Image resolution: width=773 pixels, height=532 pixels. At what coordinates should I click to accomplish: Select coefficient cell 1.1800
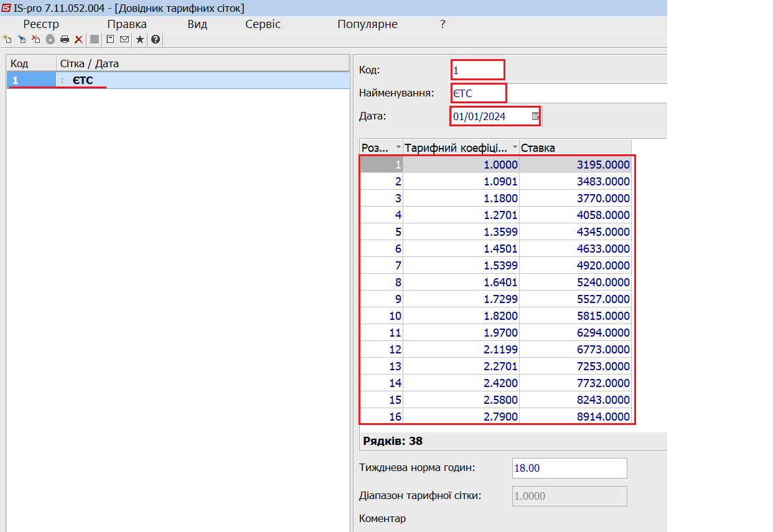point(461,198)
